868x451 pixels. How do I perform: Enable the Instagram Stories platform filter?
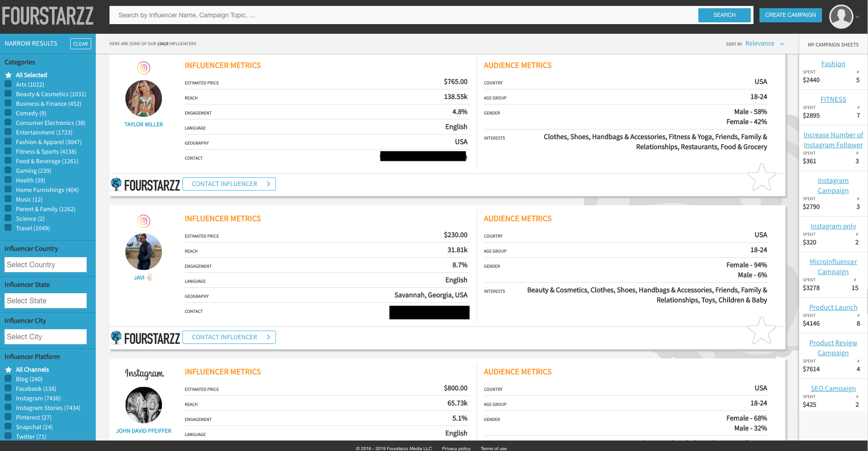[8, 408]
